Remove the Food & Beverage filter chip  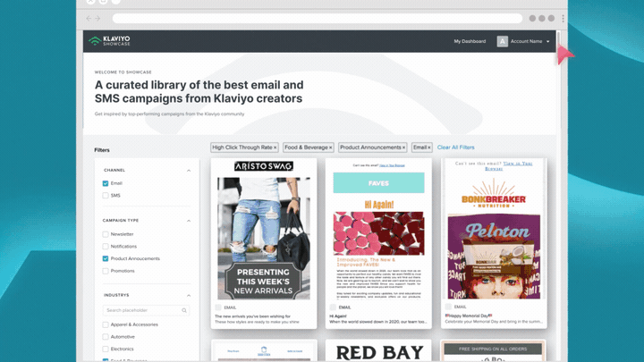[x=330, y=147]
